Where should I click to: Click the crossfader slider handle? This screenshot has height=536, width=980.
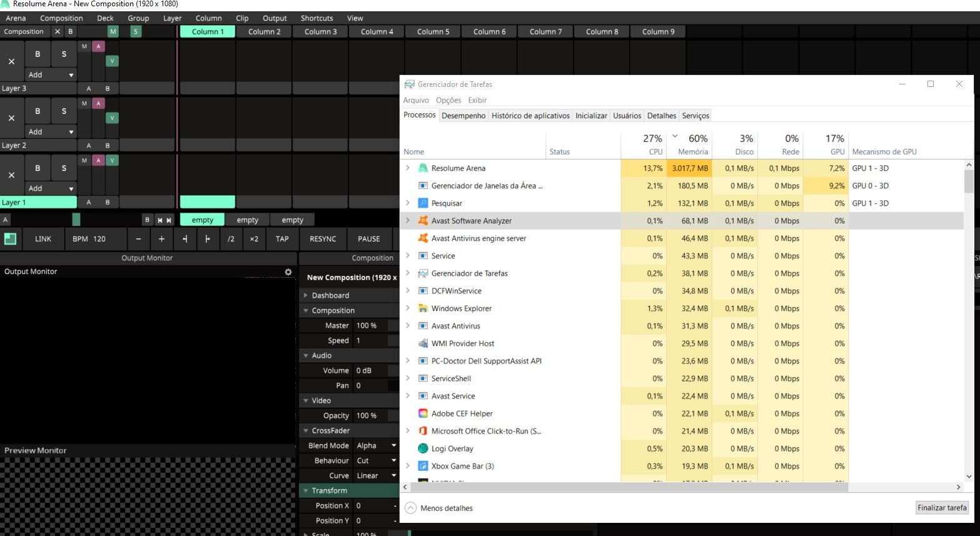[x=76, y=220]
